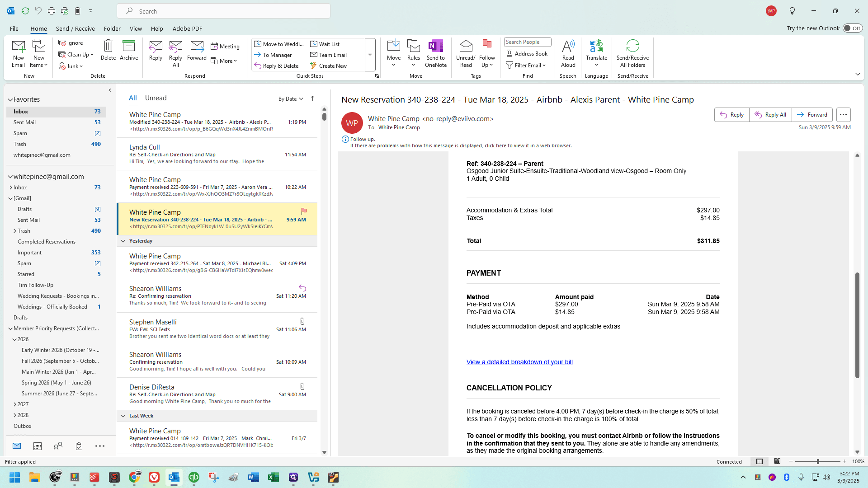Image resolution: width=868 pixels, height=488 pixels.
Task: Open Filter Email dropdown
Action: tap(526, 66)
